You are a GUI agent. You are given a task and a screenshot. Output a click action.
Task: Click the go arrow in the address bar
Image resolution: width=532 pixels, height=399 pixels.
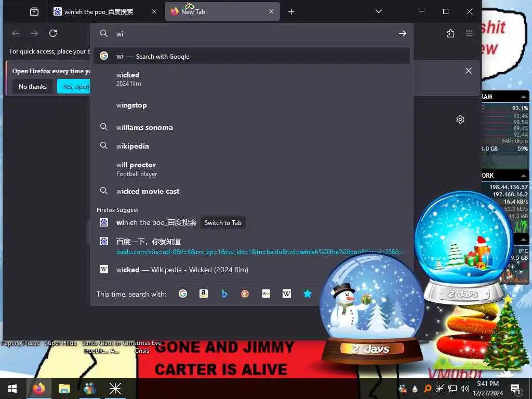[x=403, y=33]
